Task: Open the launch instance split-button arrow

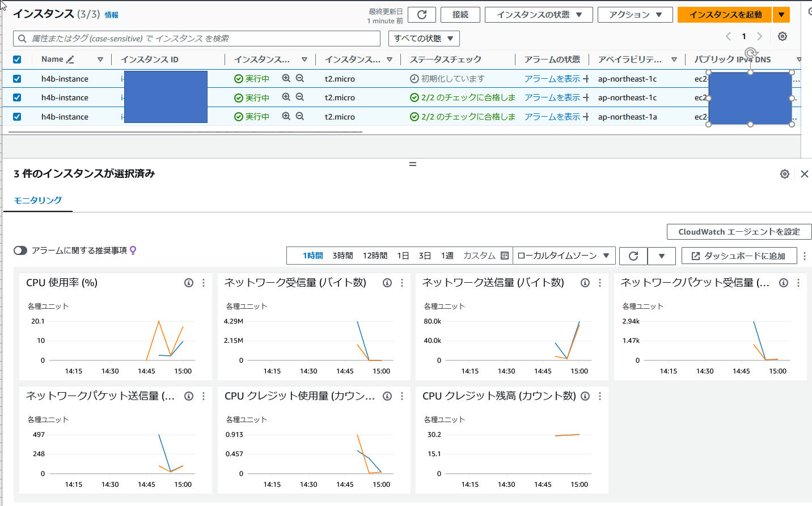Action: click(781, 15)
